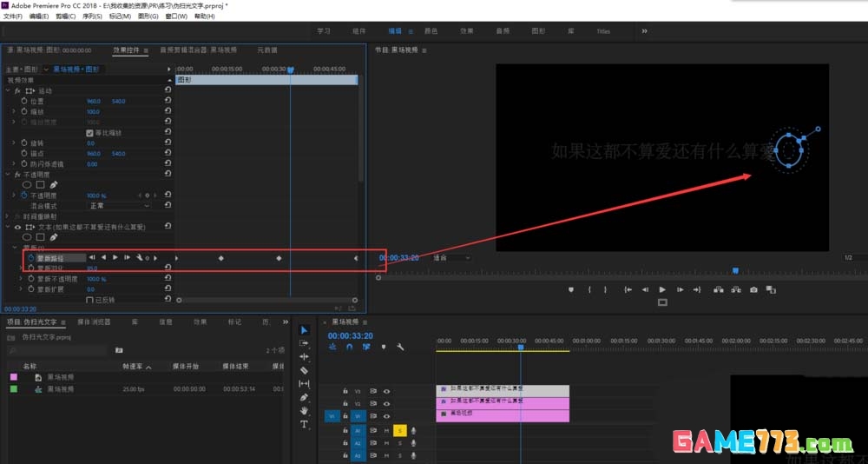
Task: Toggle Linked Selection in the timeline
Action: point(366,347)
